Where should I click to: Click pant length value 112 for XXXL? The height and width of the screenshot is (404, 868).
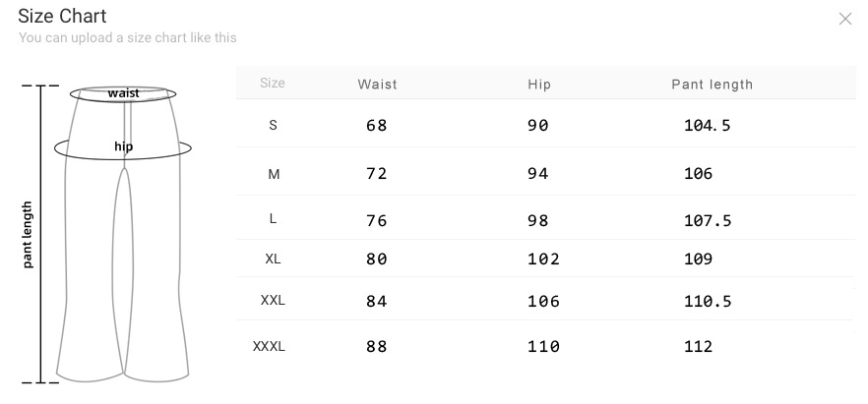tap(698, 346)
